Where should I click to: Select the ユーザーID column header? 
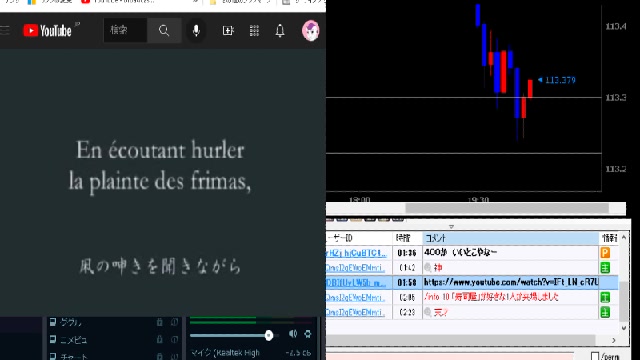pyautogui.click(x=359, y=238)
